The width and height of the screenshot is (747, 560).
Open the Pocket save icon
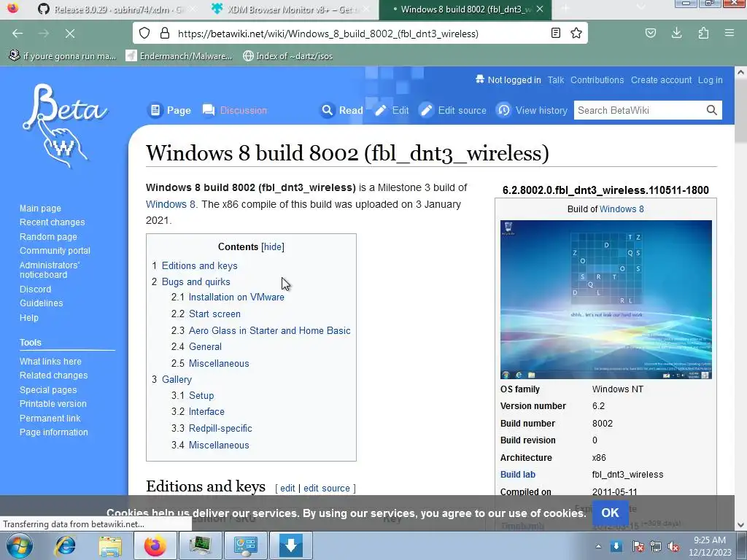pyautogui.click(x=650, y=33)
